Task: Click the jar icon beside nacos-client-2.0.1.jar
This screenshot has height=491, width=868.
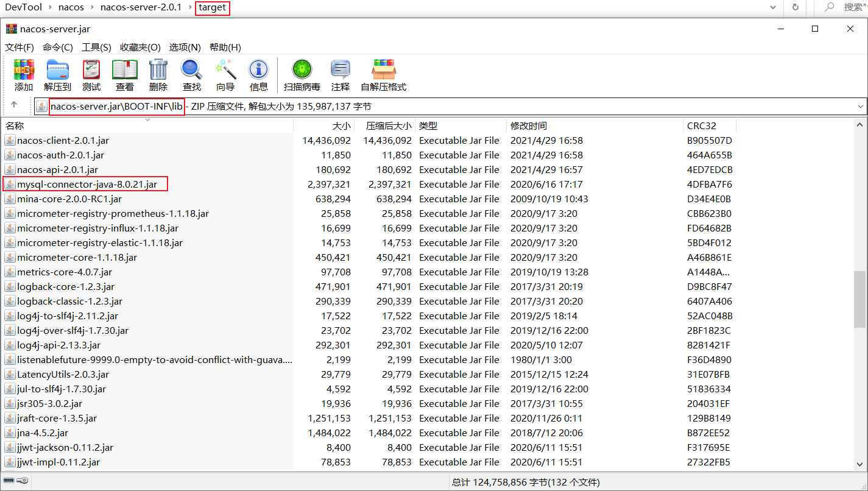Action: 10,140
